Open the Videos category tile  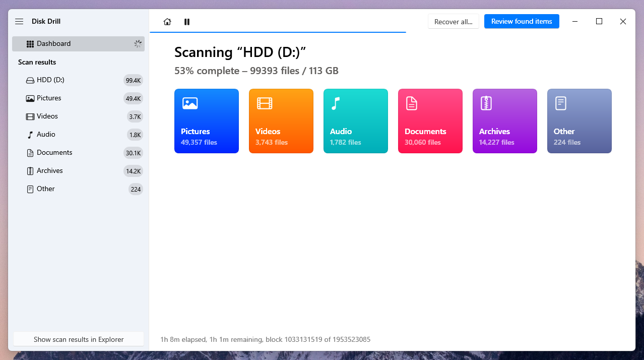(x=281, y=121)
